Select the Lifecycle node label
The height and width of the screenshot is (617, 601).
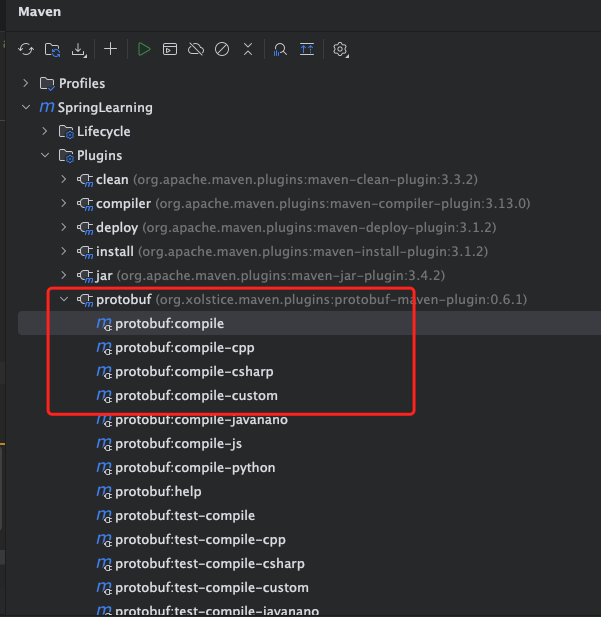(x=104, y=131)
